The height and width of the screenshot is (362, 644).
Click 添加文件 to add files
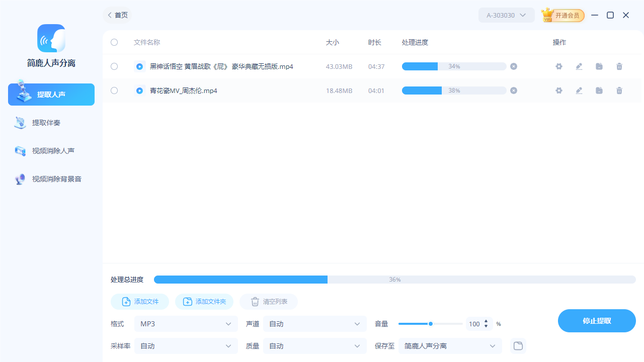pos(139,302)
